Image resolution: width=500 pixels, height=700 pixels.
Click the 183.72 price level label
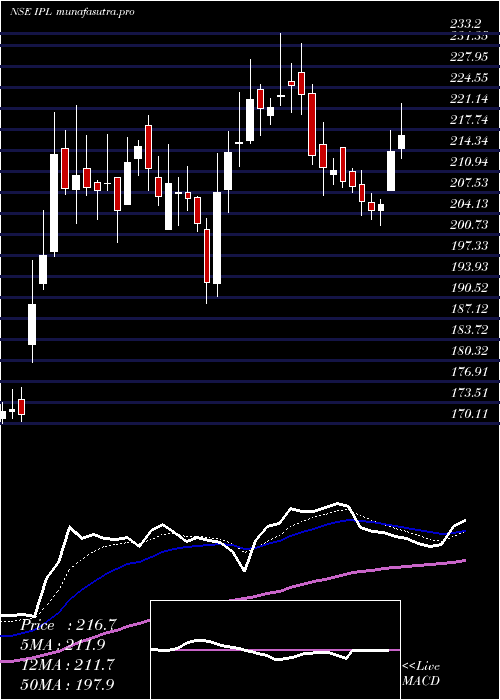[x=469, y=330]
